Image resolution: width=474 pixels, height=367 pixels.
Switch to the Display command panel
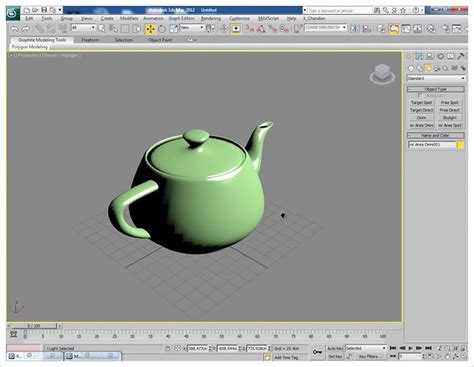451,56
